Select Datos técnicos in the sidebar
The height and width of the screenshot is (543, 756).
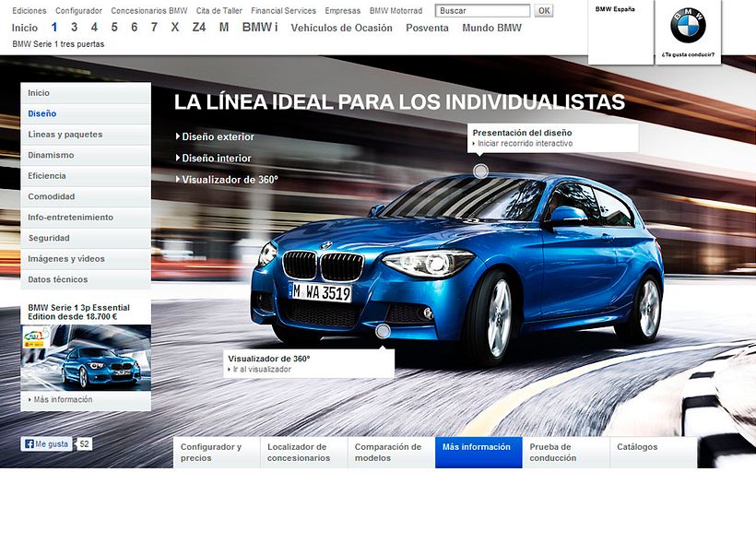(86, 279)
